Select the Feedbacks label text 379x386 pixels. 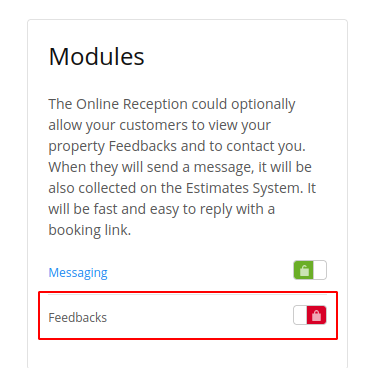point(78,318)
